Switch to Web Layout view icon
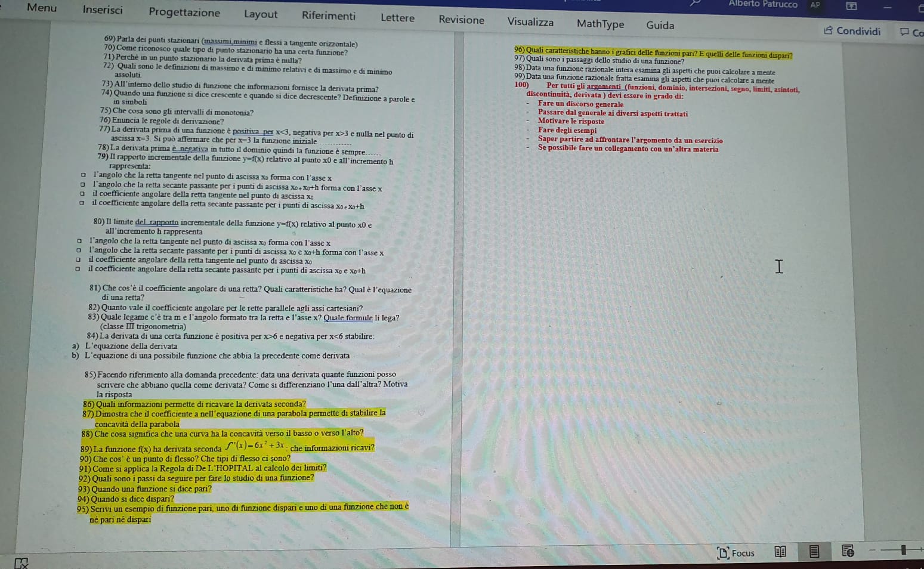Image resolution: width=924 pixels, height=569 pixels. click(x=848, y=551)
